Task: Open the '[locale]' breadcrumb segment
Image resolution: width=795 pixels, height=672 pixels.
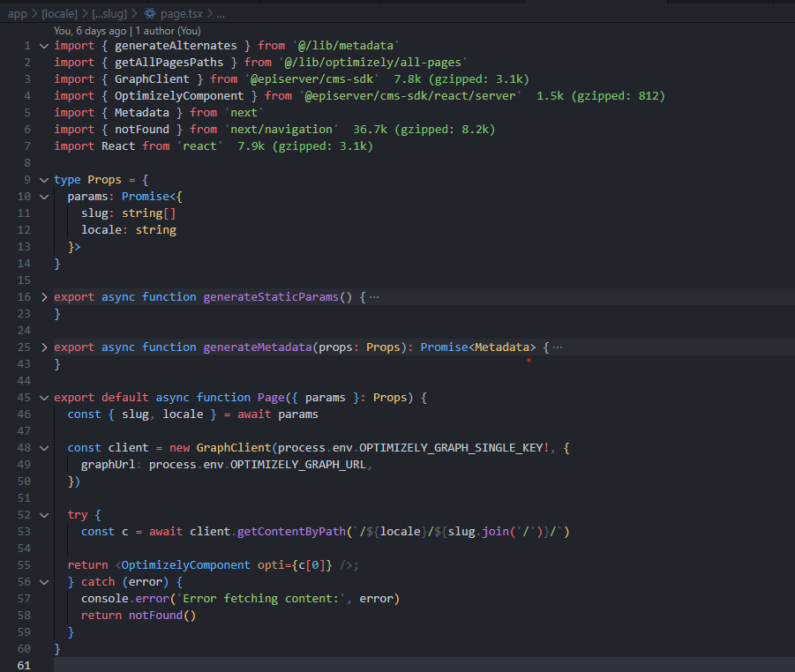Action: pyautogui.click(x=59, y=14)
